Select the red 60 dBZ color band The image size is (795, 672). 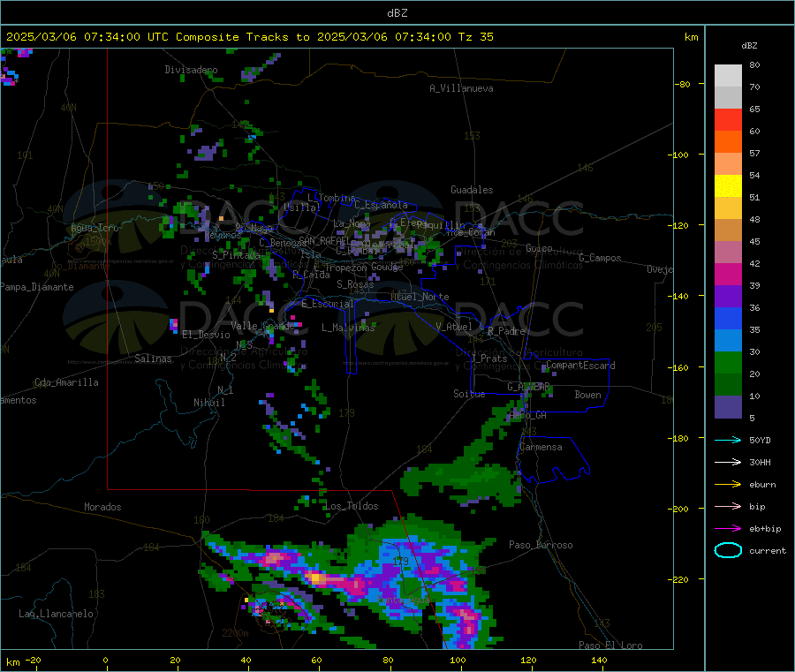point(728,119)
